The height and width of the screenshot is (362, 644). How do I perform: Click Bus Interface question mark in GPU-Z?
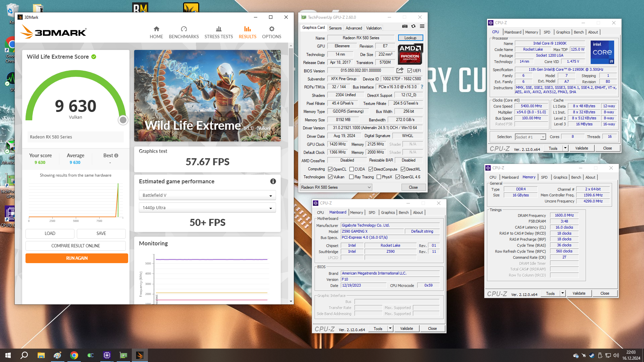[x=422, y=87]
